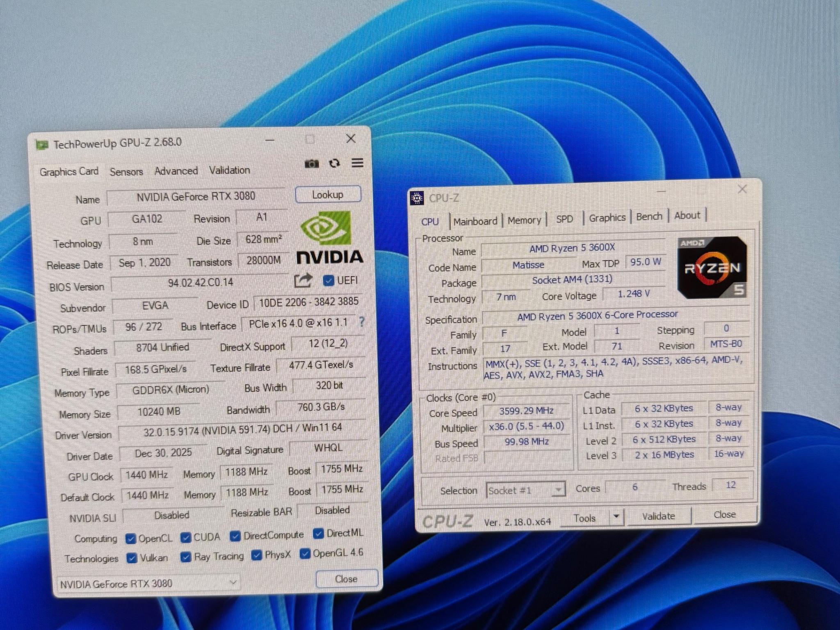Open the Socket #1 selection dropdown
Image resolution: width=840 pixels, height=630 pixels.
point(525,490)
